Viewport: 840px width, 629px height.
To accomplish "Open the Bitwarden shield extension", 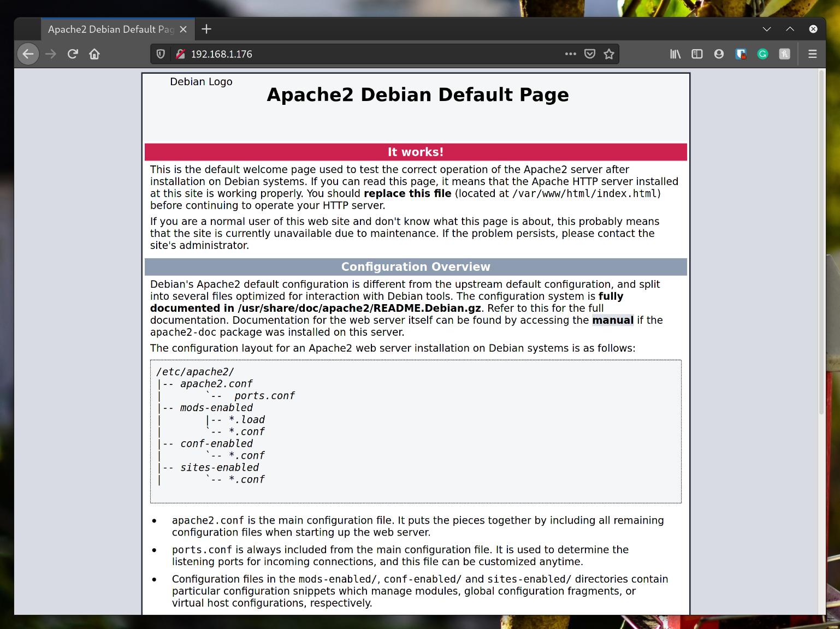I will [x=741, y=54].
